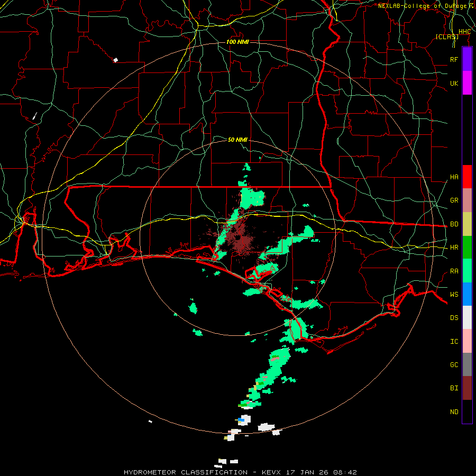
Task: Click the magenta UK color swatch
Action: [467, 83]
